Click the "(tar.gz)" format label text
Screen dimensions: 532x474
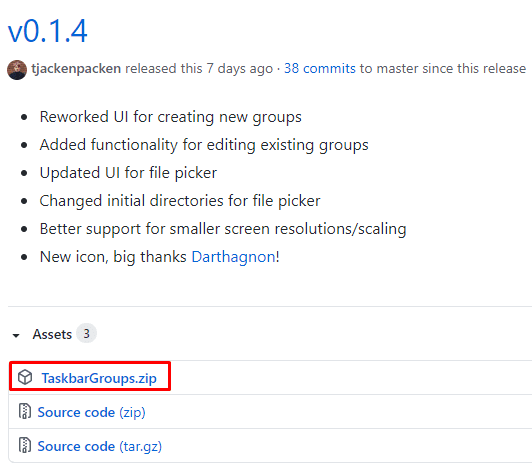coord(140,447)
